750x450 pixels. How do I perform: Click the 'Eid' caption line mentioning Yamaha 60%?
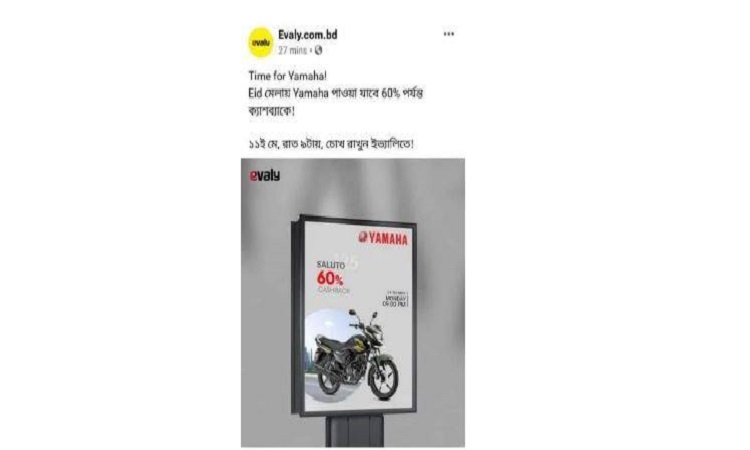coord(335,93)
